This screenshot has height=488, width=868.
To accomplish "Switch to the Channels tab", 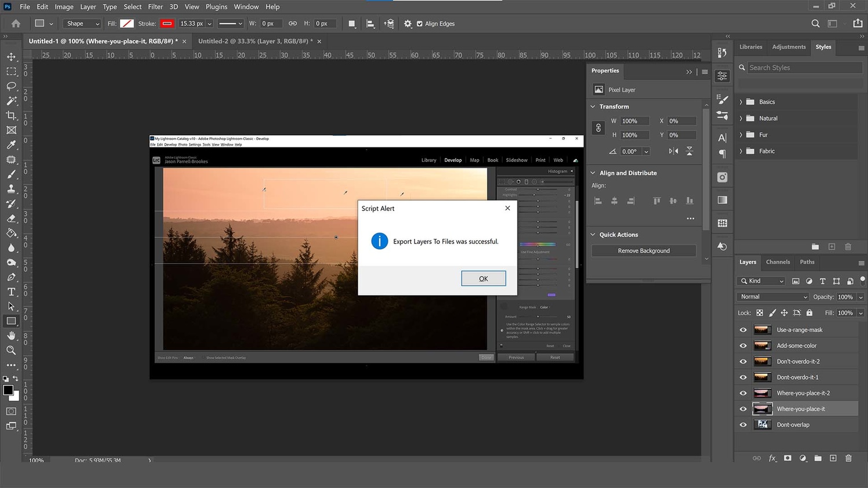I will (x=777, y=262).
